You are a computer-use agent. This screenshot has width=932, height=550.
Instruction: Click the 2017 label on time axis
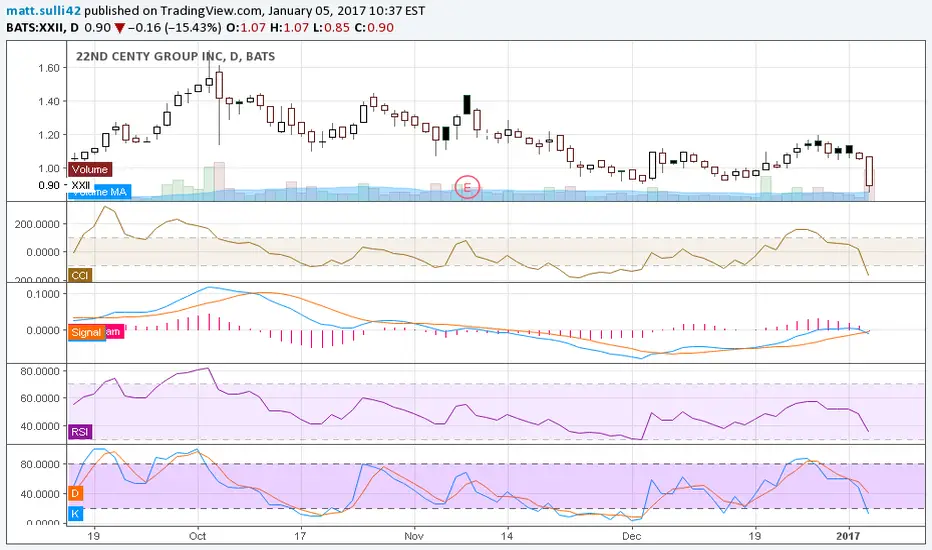(848, 536)
